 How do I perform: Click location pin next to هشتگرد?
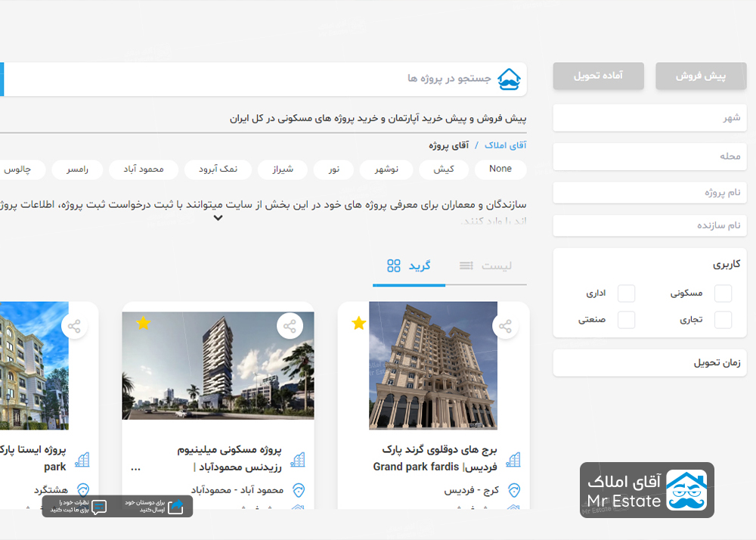click(83, 490)
